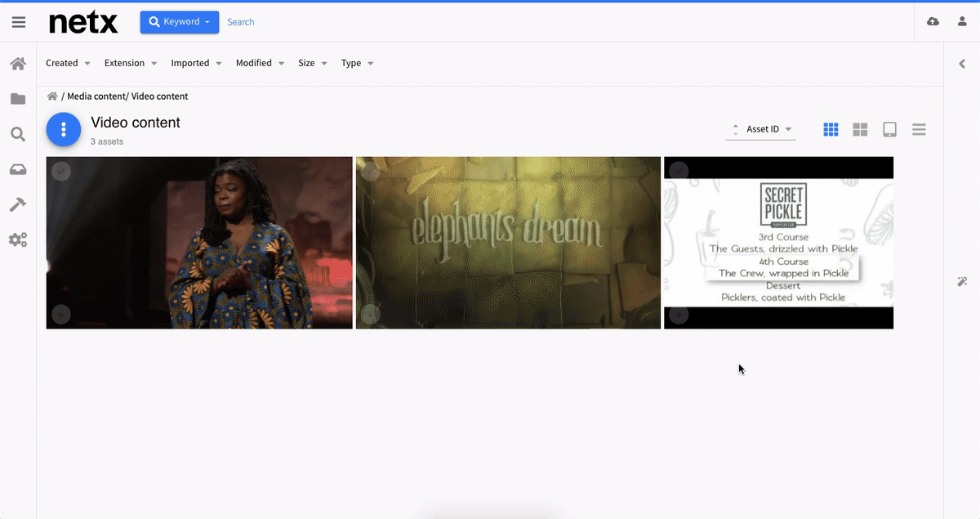Expand the Size filter dropdown
980x519 pixels.
point(313,63)
